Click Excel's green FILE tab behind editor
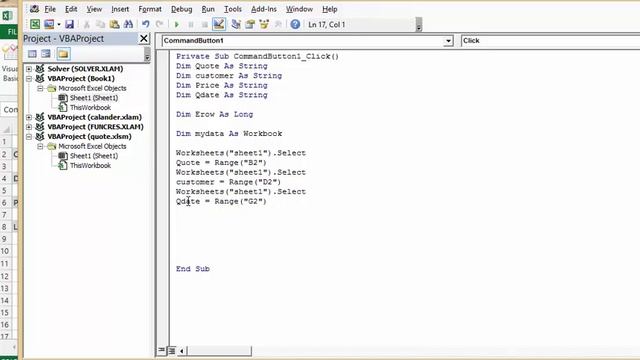The height and width of the screenshot is (360, 640). (x=10, y=32)
